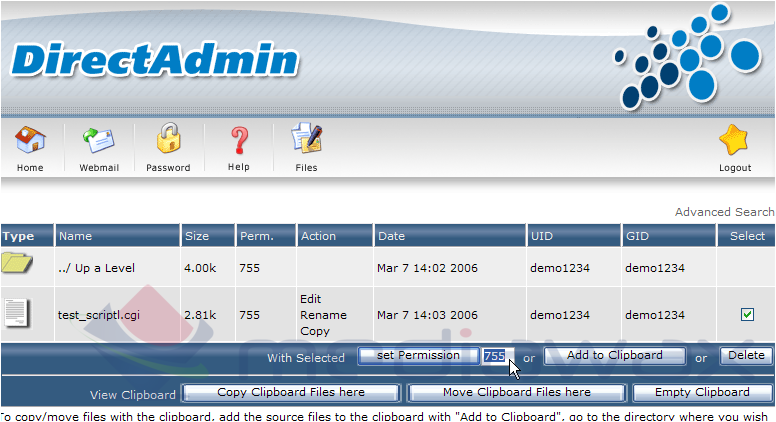Image resolution: width=776 pixels, height=422 pixels.
Task: Click the Action column header
Action: coord(318,236)
